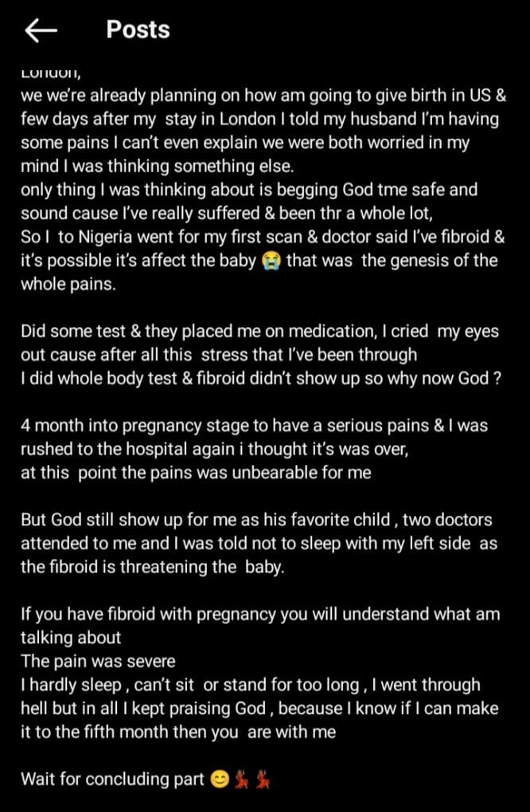This screenshot has height=812, width=530.
Task: Tap the Posts header title
Action: (138, 30)
